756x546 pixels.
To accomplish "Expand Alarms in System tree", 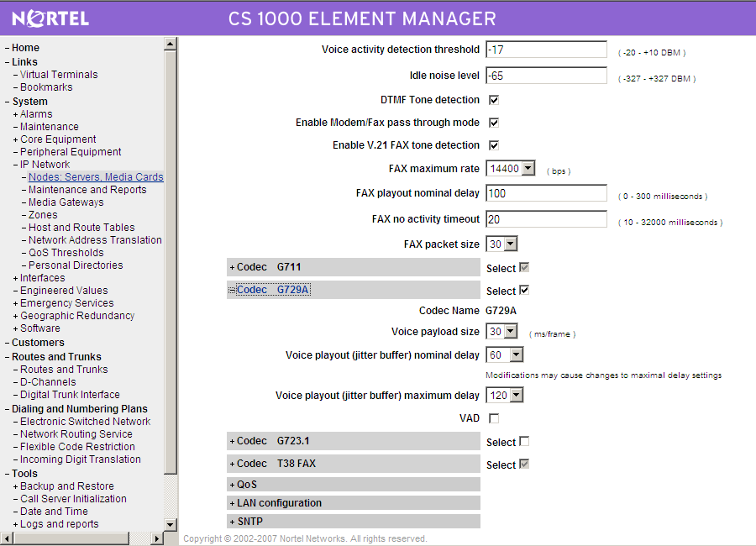I will (x=16, y=114).
